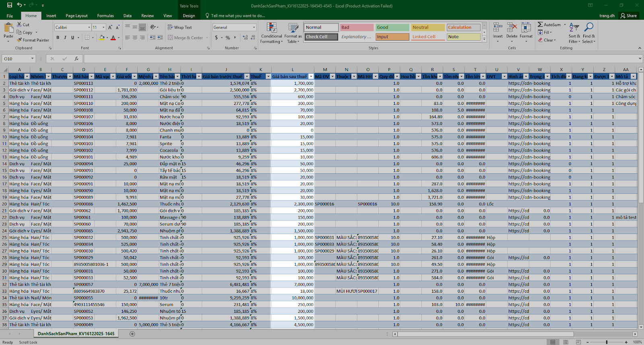This screenshot has width=644, height=345.
Task: Apply the Good cell style
Action: (392, 27)
